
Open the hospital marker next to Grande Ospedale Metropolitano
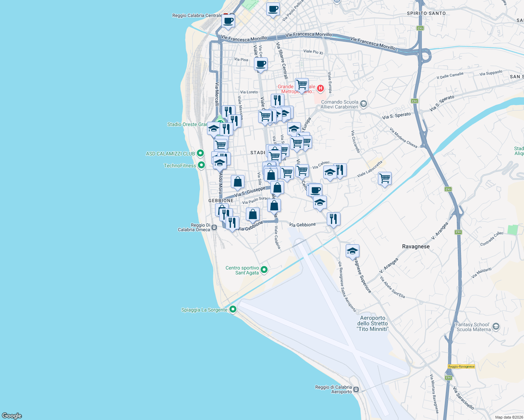tap(320, 88)
